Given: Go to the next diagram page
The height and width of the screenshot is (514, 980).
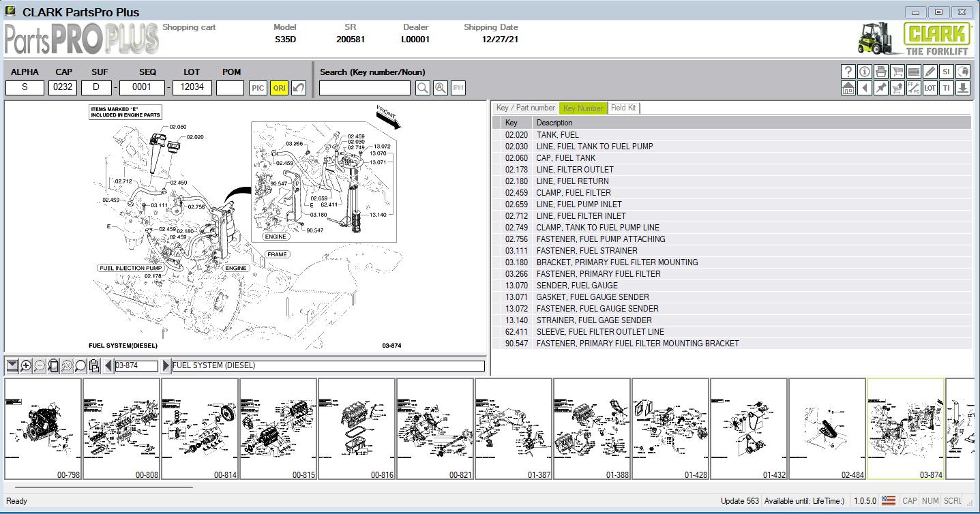Looking at the screenshot, I should (166, 366).
